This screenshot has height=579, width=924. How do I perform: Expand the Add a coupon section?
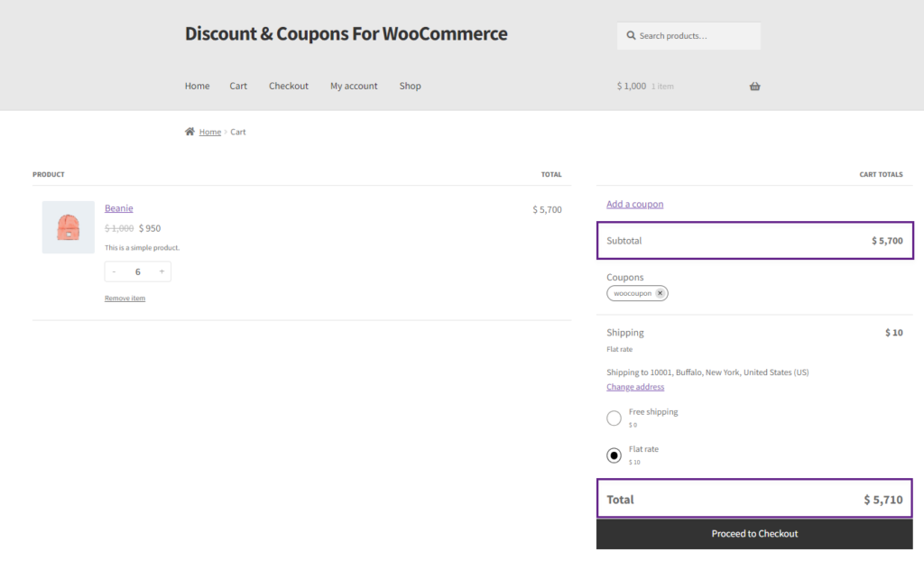click(x=634, y=204)
